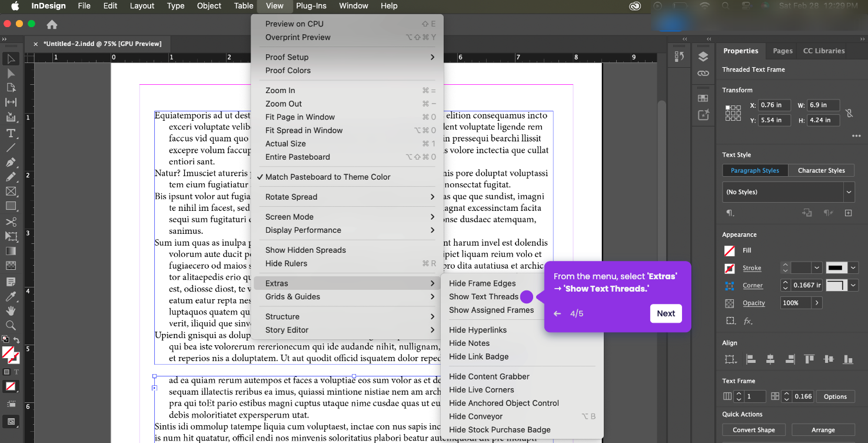
Task: Select the Pencil tool
Action: (11, 177)
